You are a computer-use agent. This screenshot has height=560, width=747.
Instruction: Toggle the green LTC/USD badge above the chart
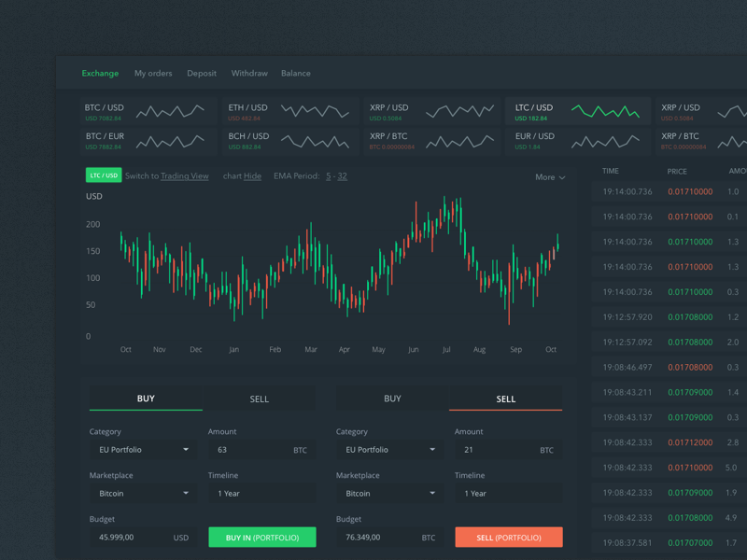pos(103,175)
